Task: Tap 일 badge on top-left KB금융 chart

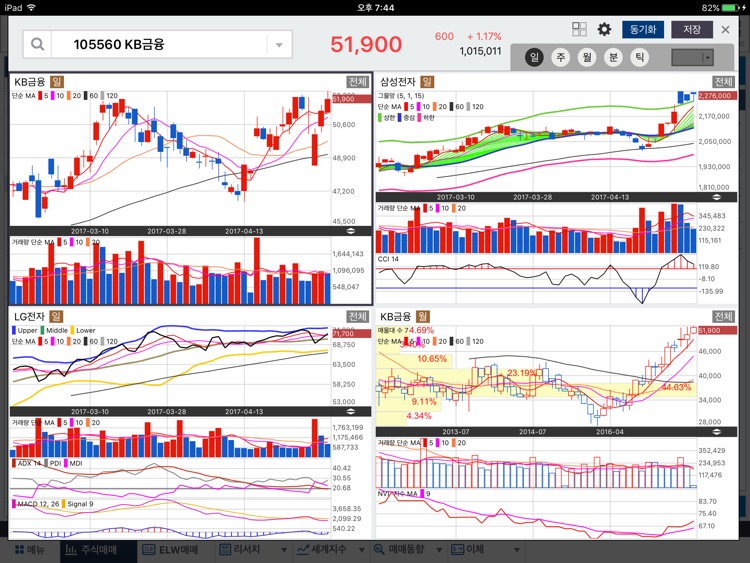Action: click(56, 82)
